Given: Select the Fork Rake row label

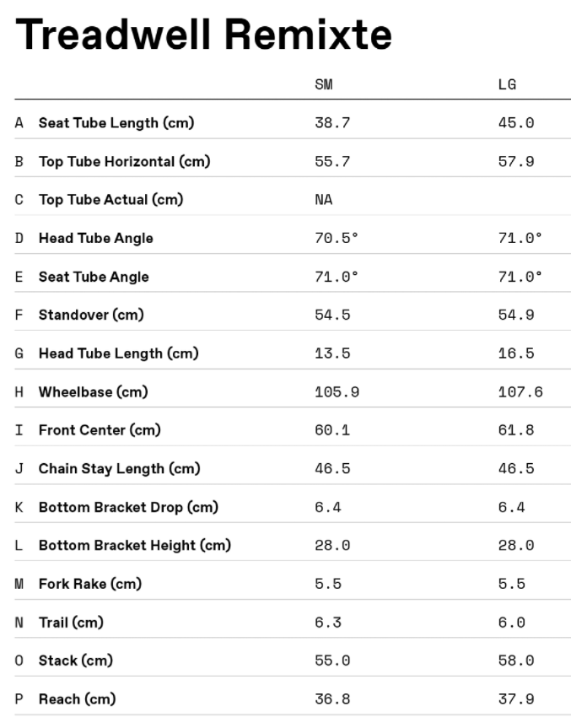Looking at the screenshot, I should point(89,584).
